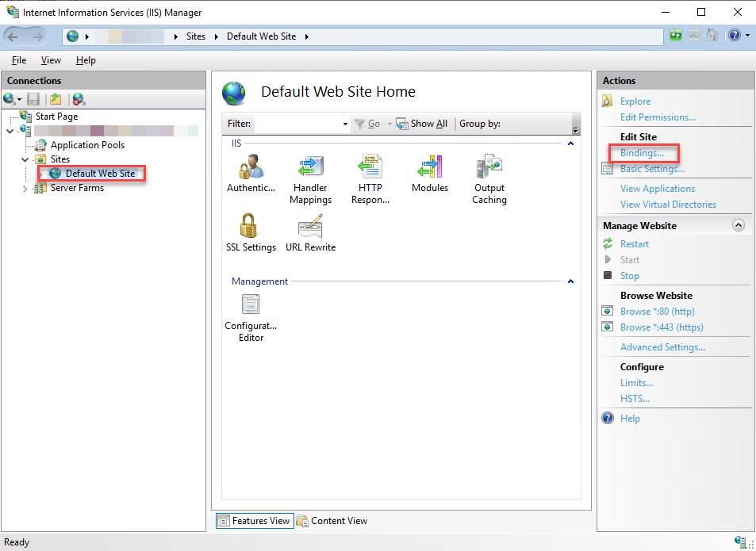This screenshot has height=551, width=756.
Task: Click the Filter text input field
Action: pos(298,124)
